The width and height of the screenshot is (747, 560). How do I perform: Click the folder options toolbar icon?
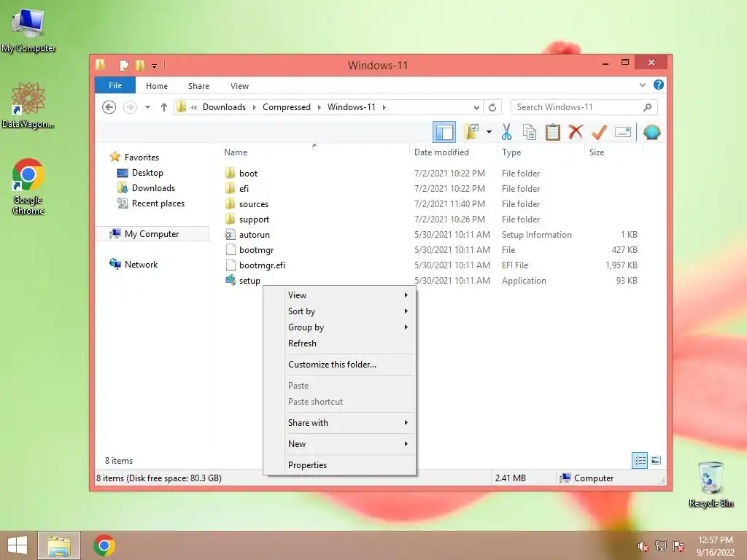coord(471,132)
